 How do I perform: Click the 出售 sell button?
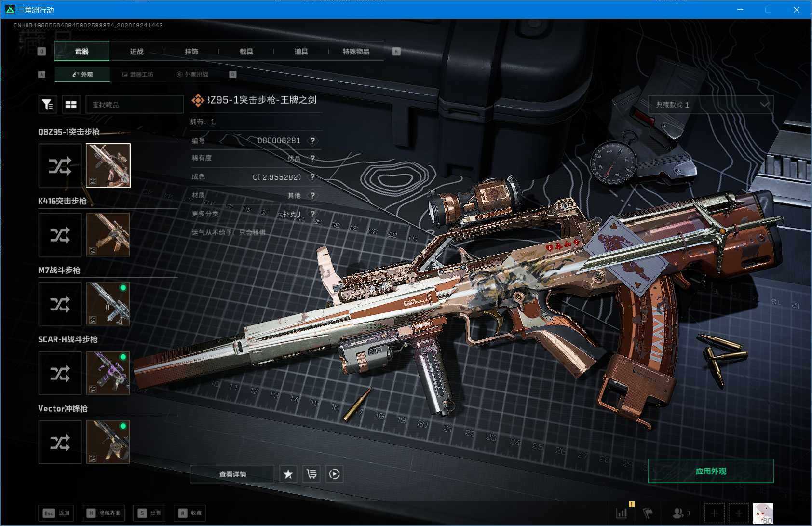(149, 513)
